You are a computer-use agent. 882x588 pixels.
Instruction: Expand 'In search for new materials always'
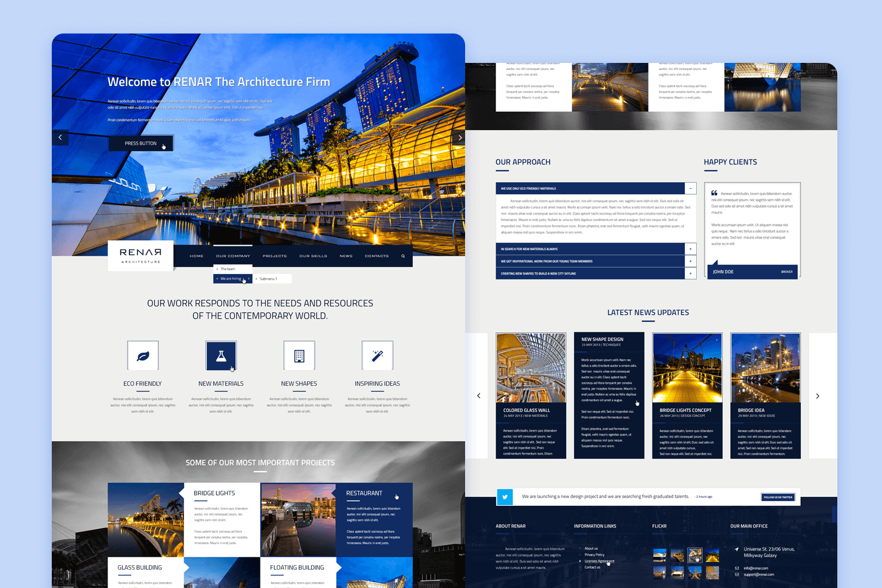tap(689, 249)
